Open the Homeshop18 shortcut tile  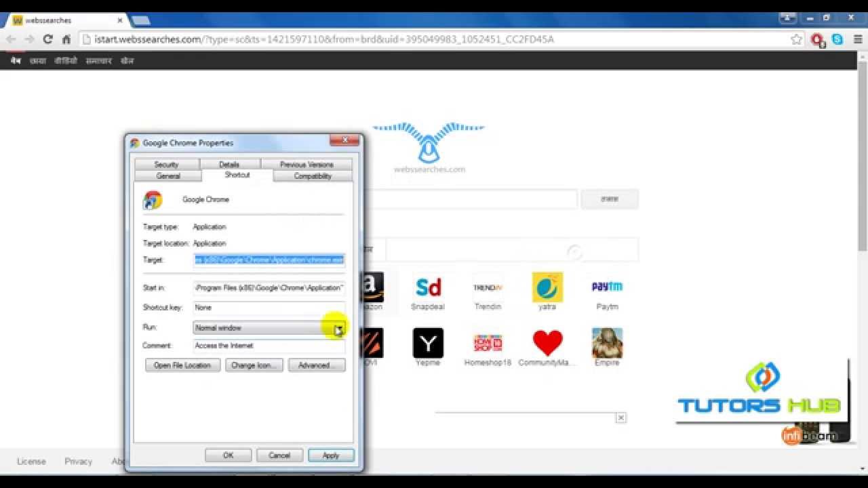[x=488, y=348]
